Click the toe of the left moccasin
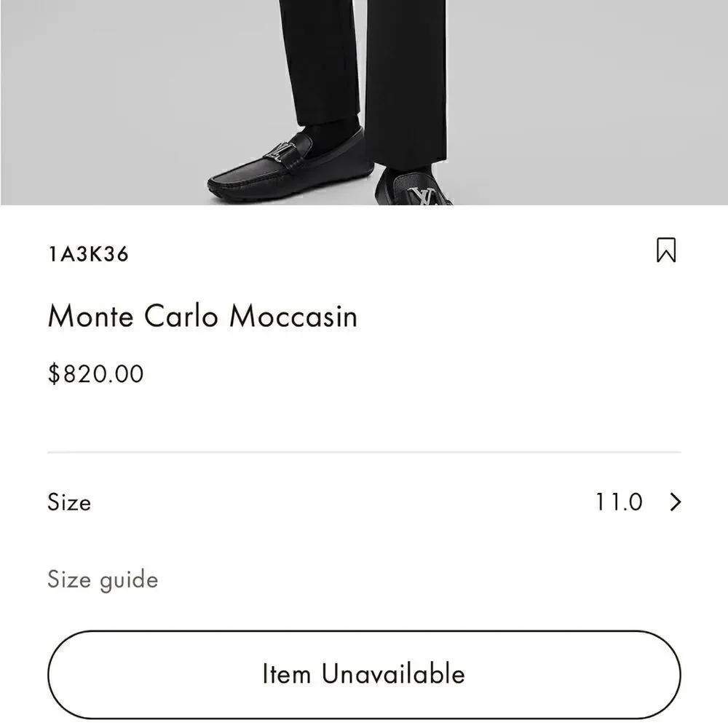The height and width of the screenshot is (728, 728). point(227,183)
